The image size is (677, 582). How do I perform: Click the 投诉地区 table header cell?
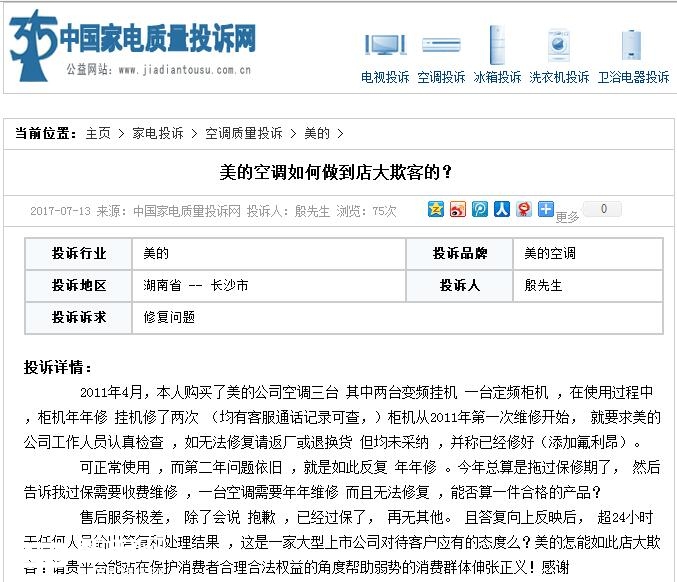coord(79,285)
